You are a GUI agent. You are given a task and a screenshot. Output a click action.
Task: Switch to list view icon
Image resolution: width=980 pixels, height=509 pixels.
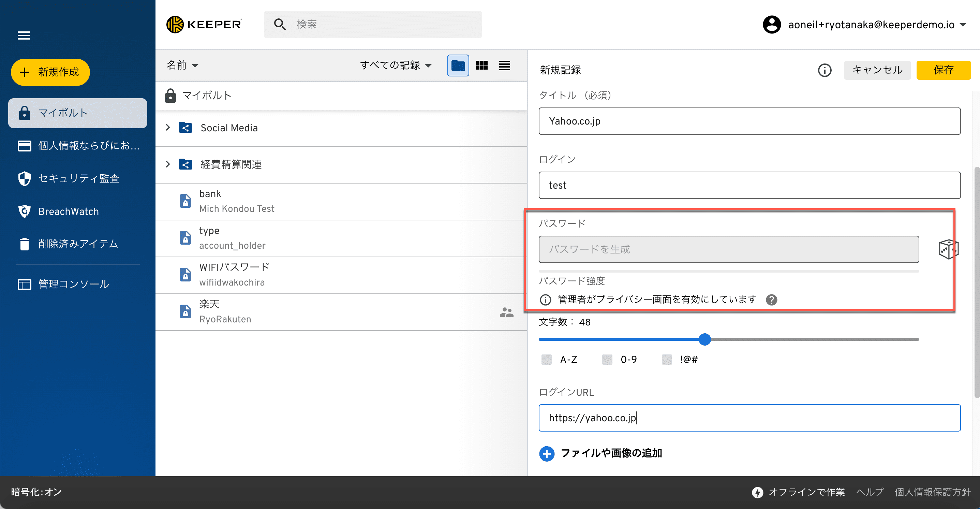click(x=504, y=66)
